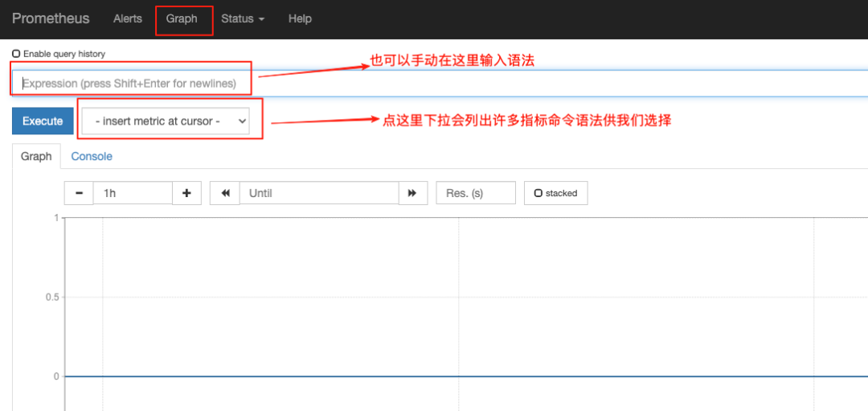
Task: Click the Until time input field
Action: (x=319, y=193)
